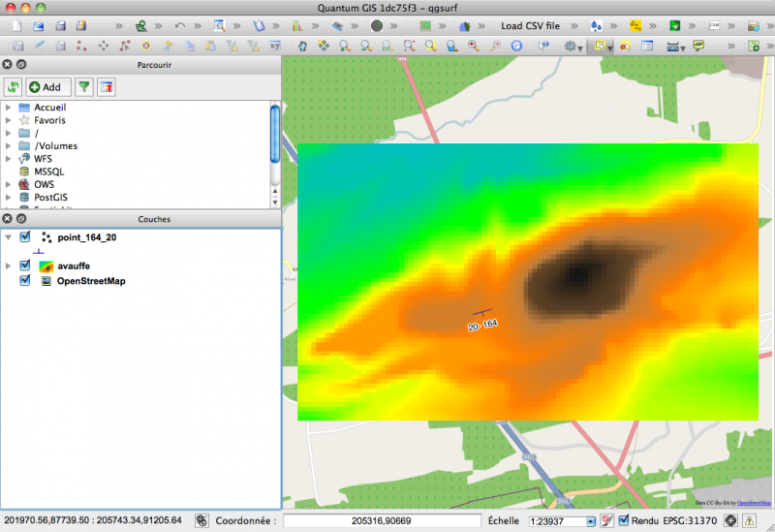
Task: Open the Échelle scale dropdown
Action: tap(589, 521)
